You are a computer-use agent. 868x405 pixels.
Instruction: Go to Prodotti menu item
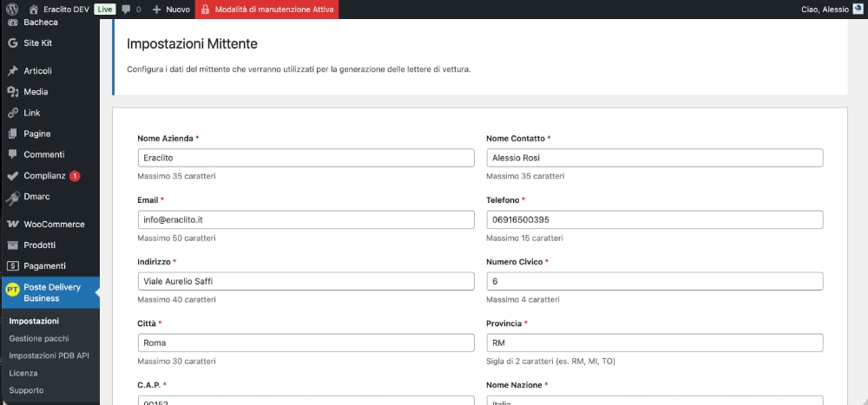40,245
